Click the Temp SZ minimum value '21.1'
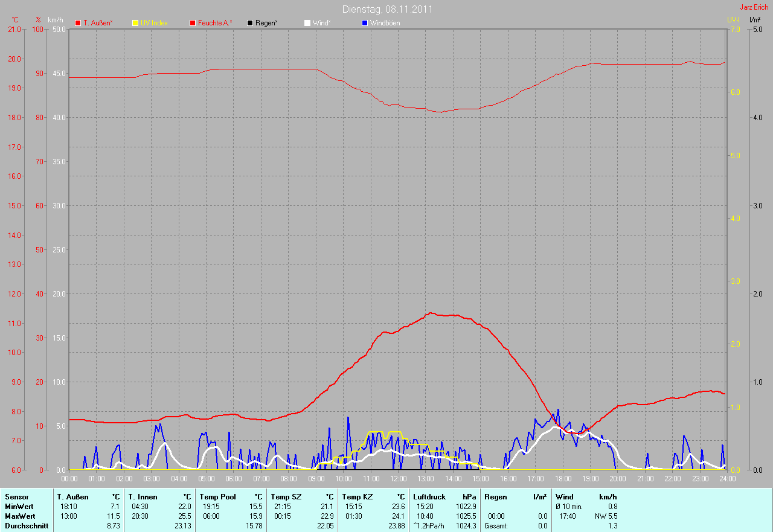The image size is (773, 532). tap(327, 506)
